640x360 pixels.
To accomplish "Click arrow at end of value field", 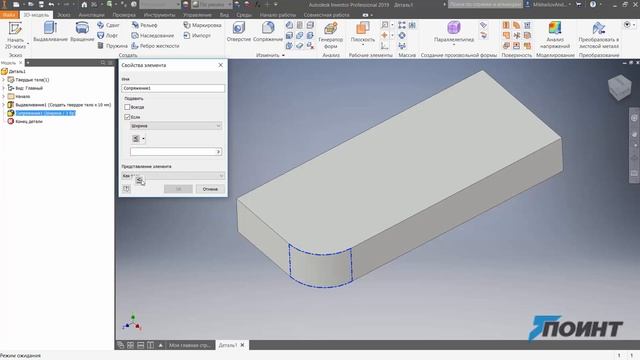I will click(x=219, y=152).
